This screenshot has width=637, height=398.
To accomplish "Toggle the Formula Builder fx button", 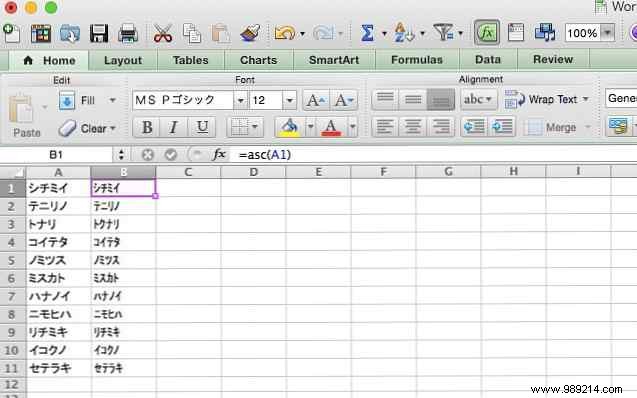I will tap(487, 32).
